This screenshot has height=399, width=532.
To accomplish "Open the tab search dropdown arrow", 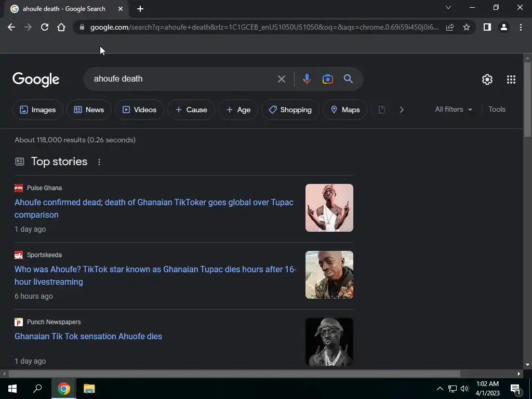I will [x=448, y=7].
